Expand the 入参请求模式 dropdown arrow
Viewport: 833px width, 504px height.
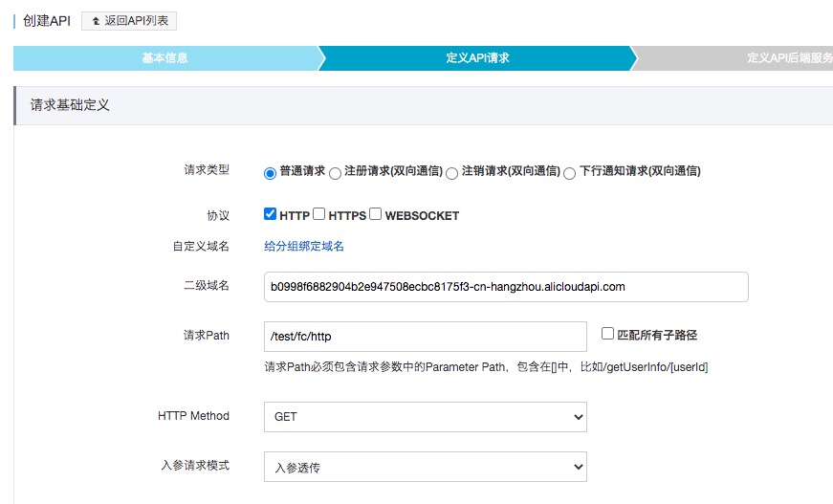578,467
